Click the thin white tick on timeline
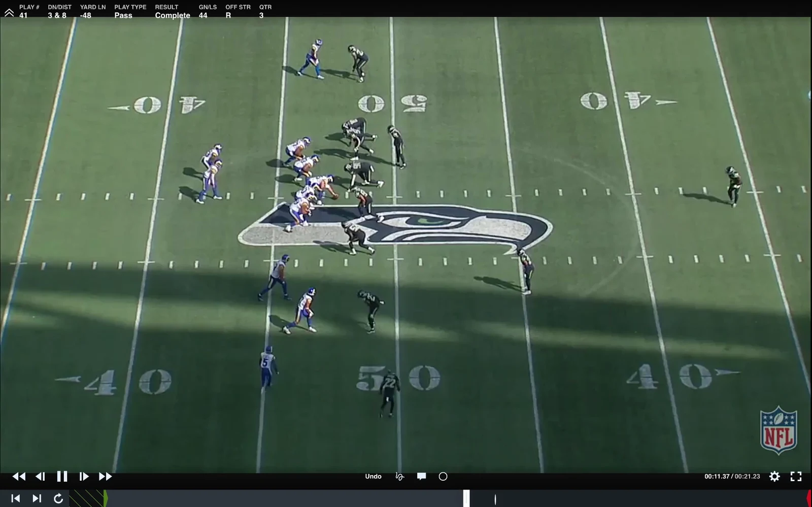The width and height of the screenshot is (812, 507). (x=495, y=500)
